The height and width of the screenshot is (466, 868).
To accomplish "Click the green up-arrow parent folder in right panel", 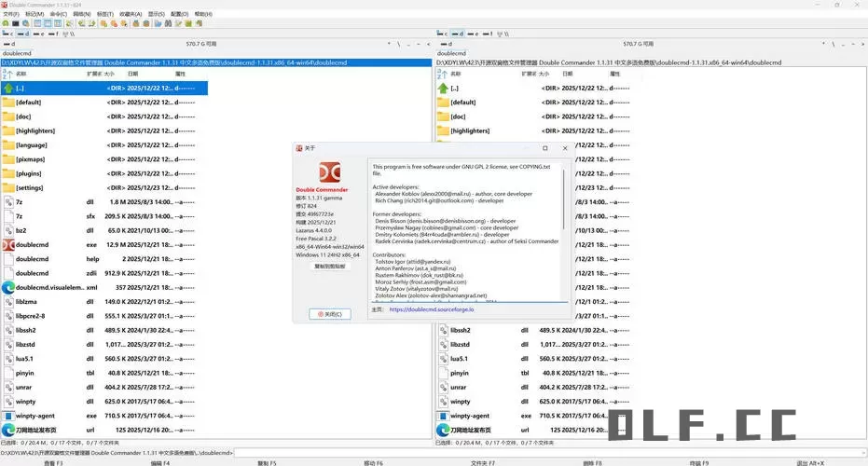I will (x=443, y=88).
